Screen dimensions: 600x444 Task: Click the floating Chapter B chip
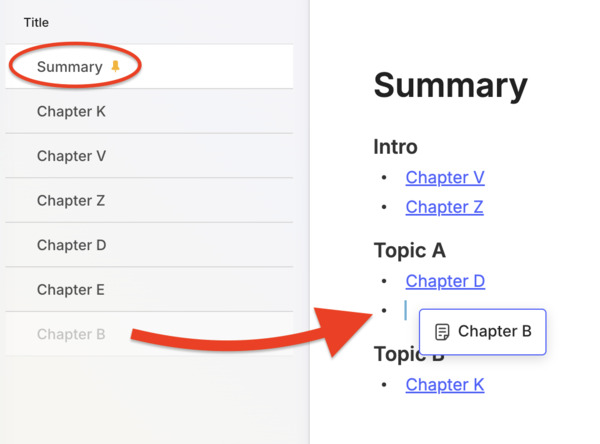[485, 332]
